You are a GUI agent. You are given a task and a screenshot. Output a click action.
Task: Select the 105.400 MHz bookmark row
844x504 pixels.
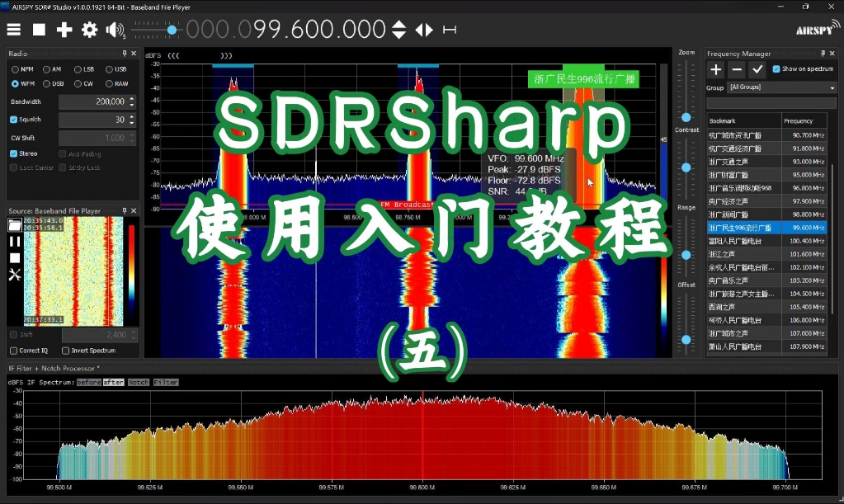pyautogui.click(x=767, y=307)
